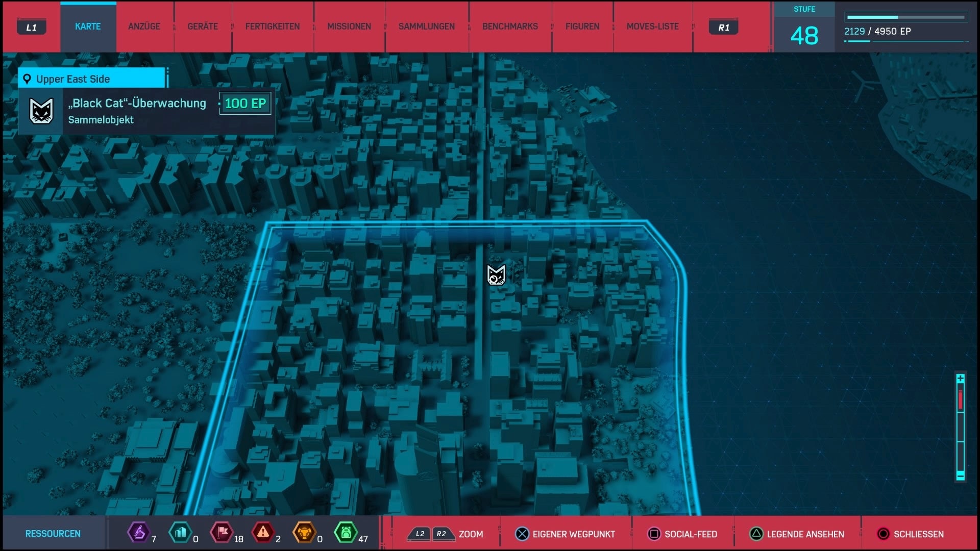Click the triangle button icon for legend
The width and height of the screenshot is (980, 551).
click(x=756, y=534)
